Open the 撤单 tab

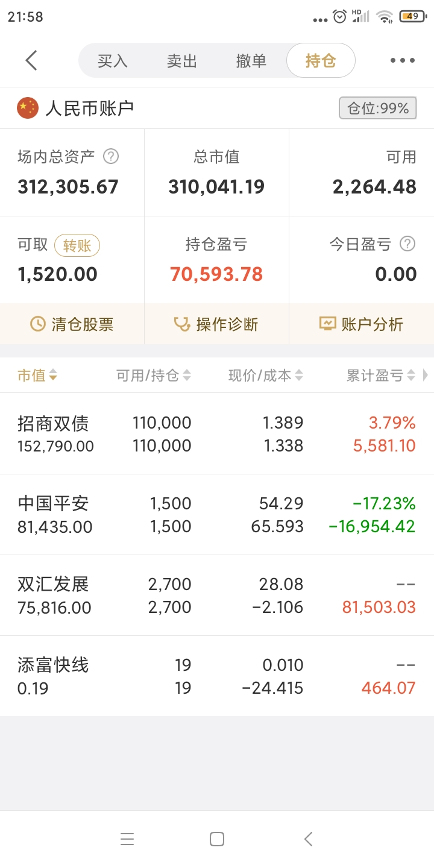click(x=251, y=61)
